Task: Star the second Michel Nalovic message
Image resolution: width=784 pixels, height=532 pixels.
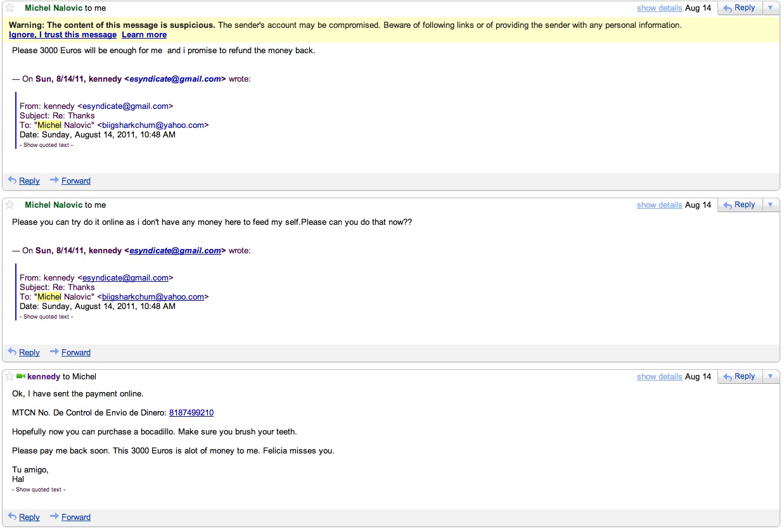Action: click(10, 205)
